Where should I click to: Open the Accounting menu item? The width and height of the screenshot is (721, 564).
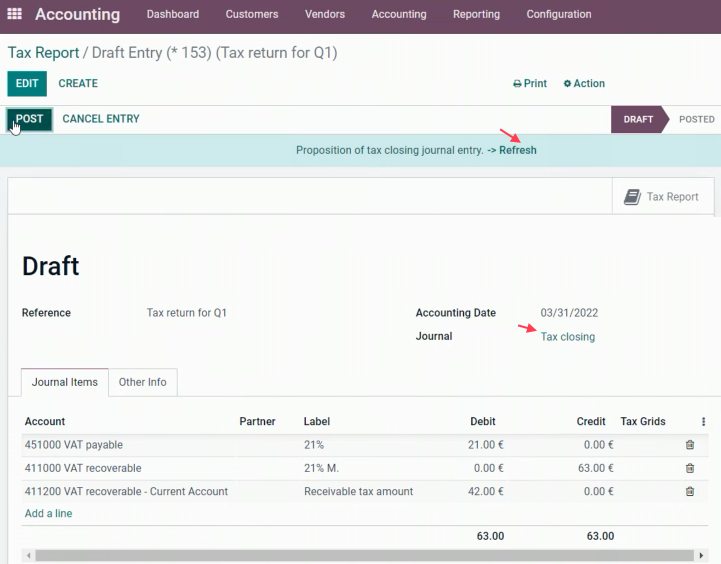[x=399, y=14]
